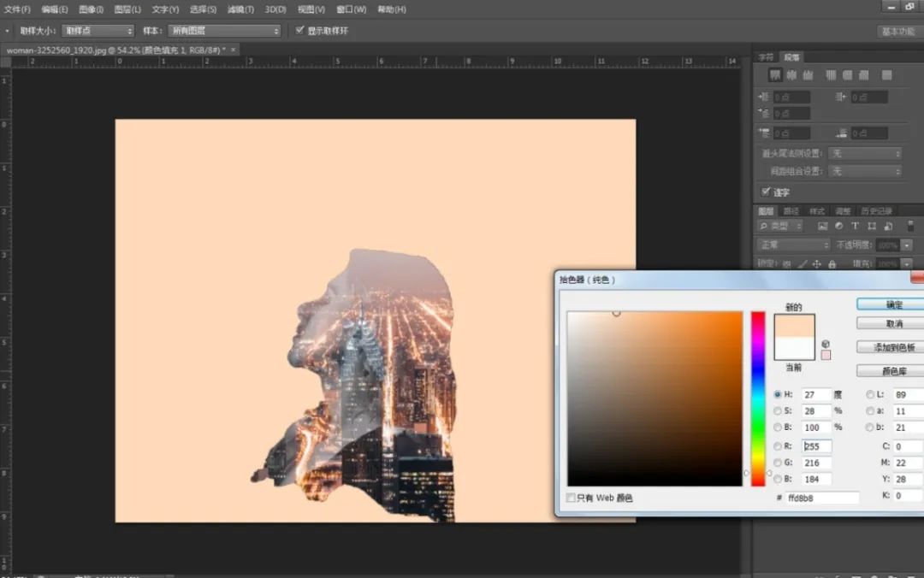Switch to the 字符 tab

pos(766,57)
